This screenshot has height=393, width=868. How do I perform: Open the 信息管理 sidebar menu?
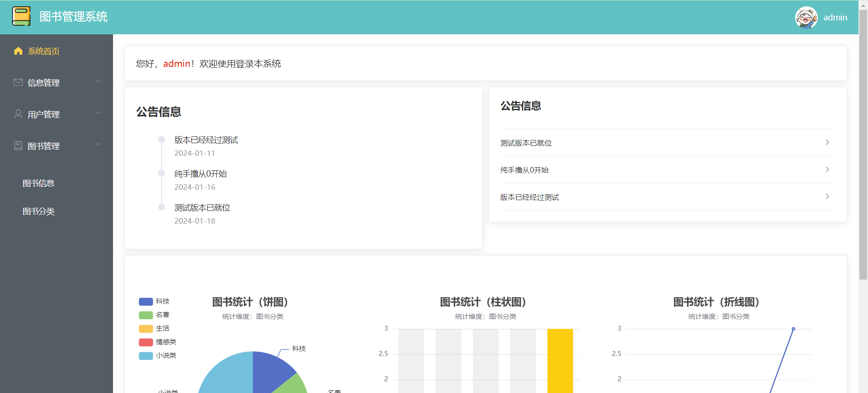57,83
